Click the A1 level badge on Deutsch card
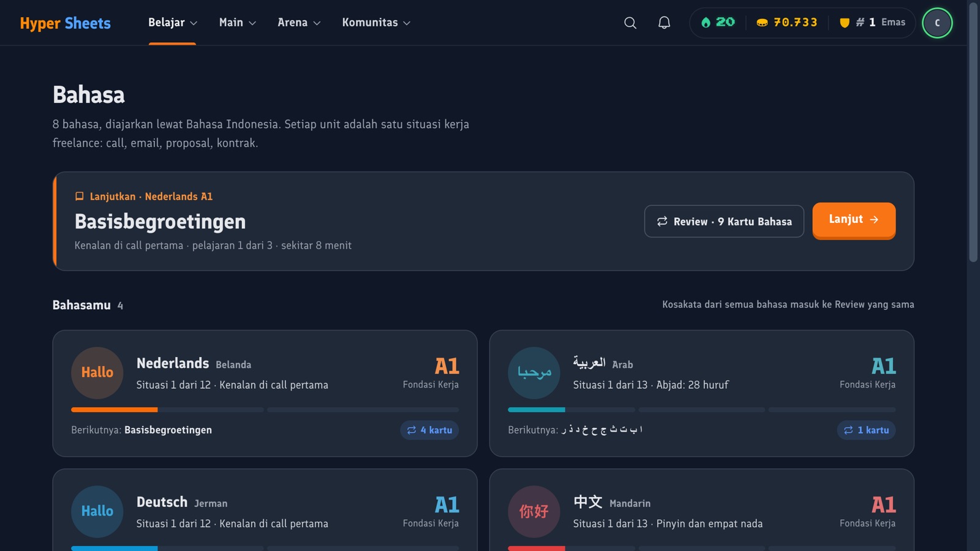980x551 pixels. [447, 505]
